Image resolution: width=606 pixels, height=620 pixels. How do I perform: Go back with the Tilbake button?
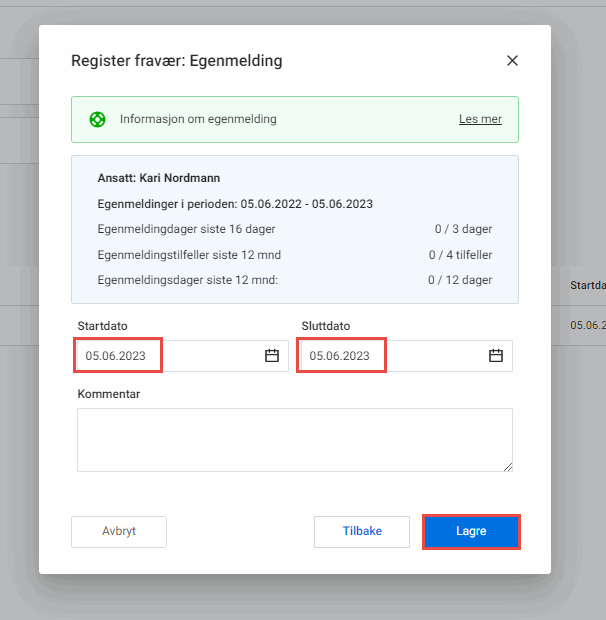click(x=362, y=532)
